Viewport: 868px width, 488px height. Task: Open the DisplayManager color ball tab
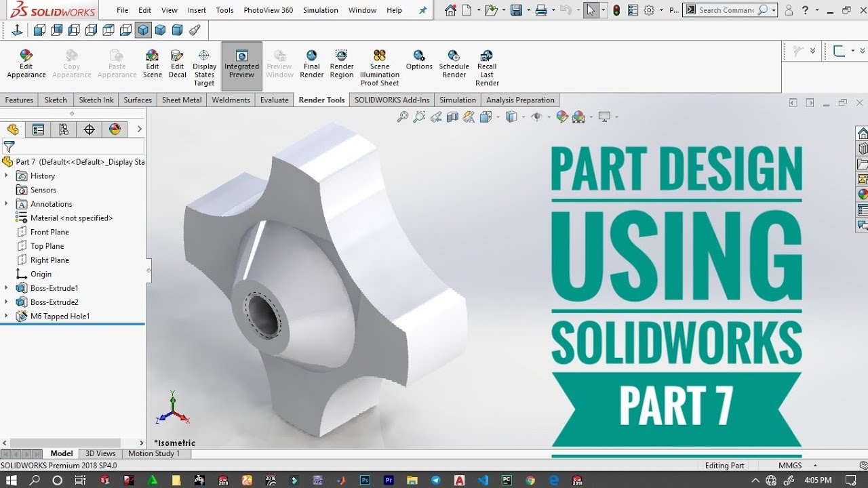pyautogui.click(x=115, y=129)
